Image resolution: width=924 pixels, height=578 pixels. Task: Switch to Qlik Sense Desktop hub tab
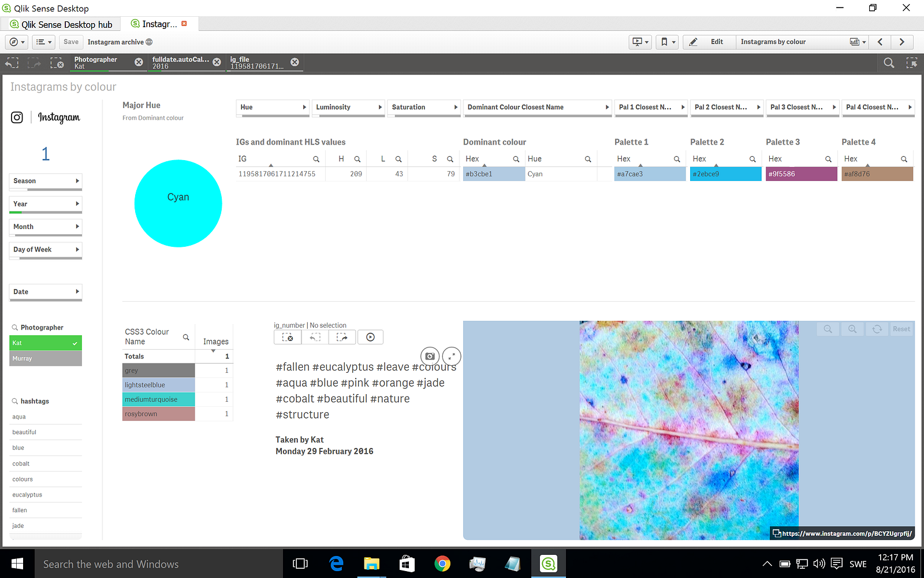pos(61,24)
